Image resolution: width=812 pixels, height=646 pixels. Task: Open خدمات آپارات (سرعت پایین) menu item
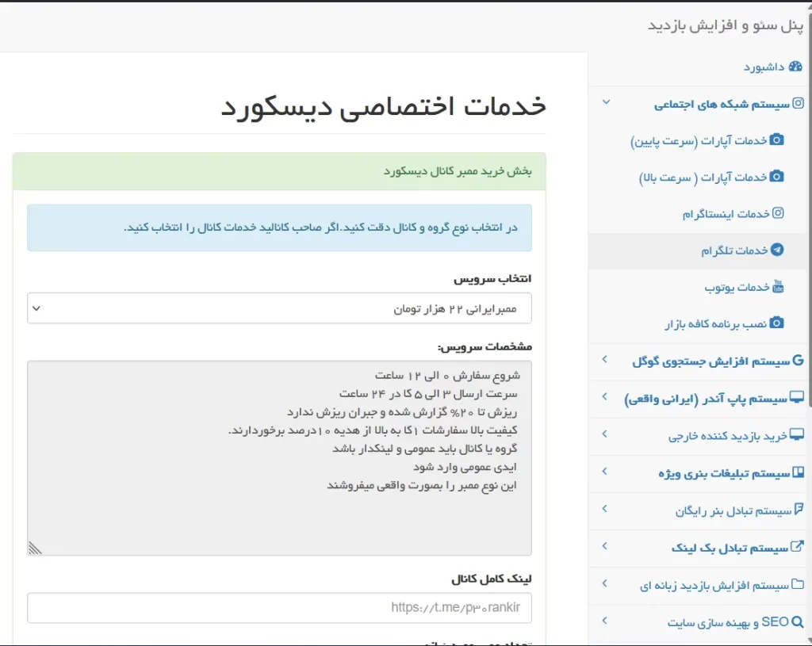coord(698,141)
